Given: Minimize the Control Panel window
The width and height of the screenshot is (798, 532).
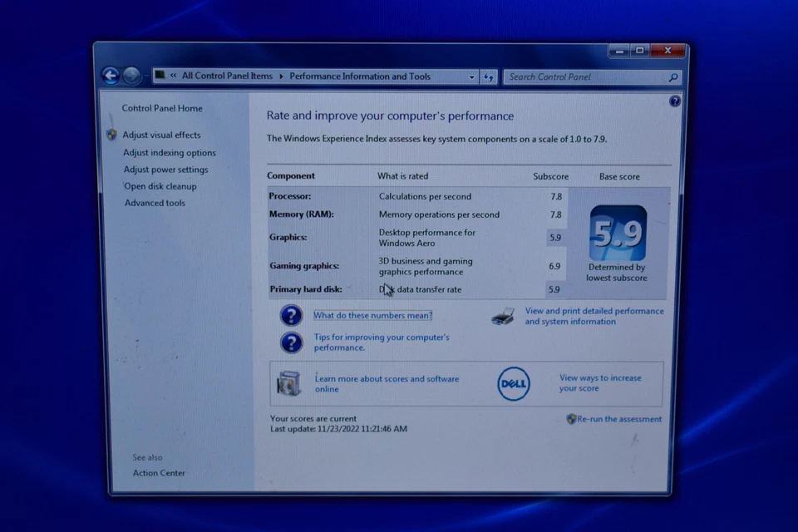Looking at the screenshot, I should pos(619,51).
